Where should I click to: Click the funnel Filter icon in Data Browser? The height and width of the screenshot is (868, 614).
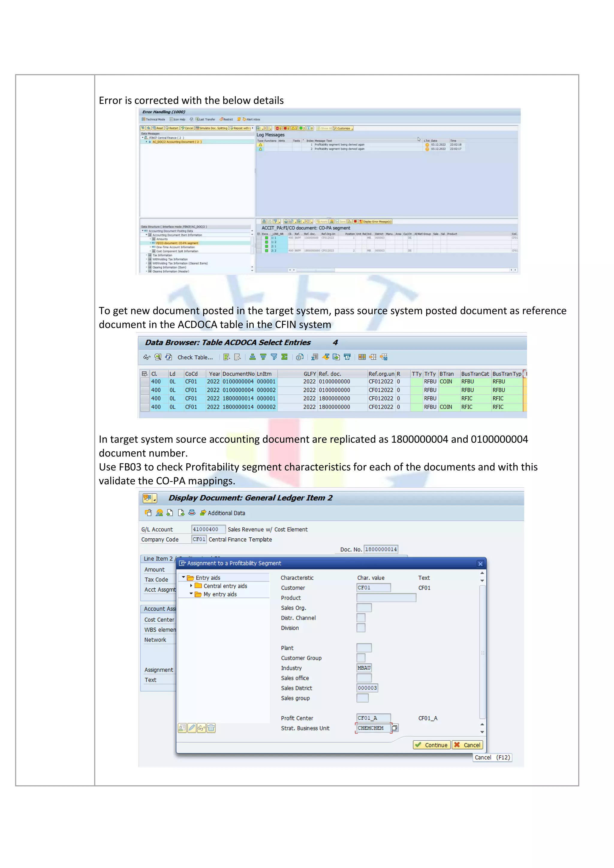click(x=274, y=357)
